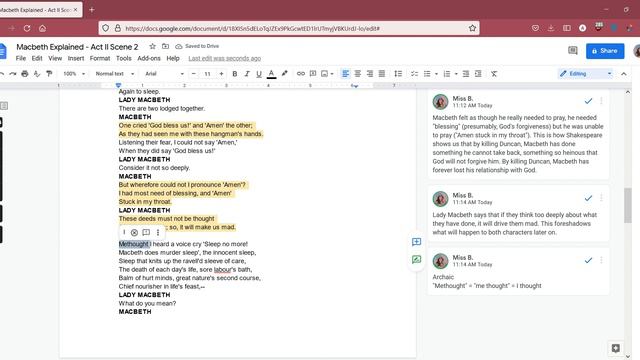The image size is (640, 360).
Task: Click the Saved to Drive status
Action: [197, 46]
